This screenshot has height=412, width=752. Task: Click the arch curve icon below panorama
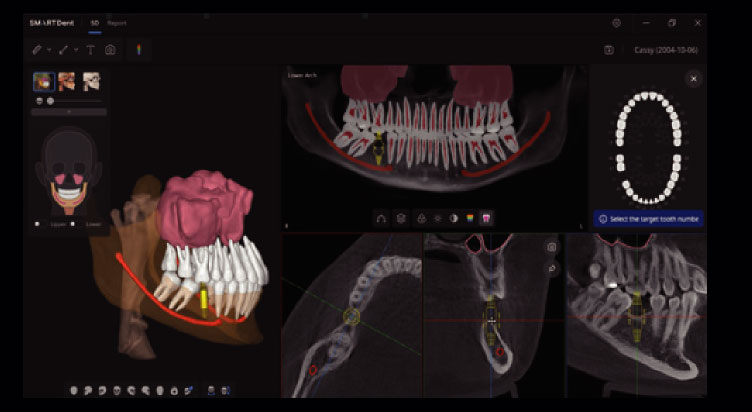point(381,217)
